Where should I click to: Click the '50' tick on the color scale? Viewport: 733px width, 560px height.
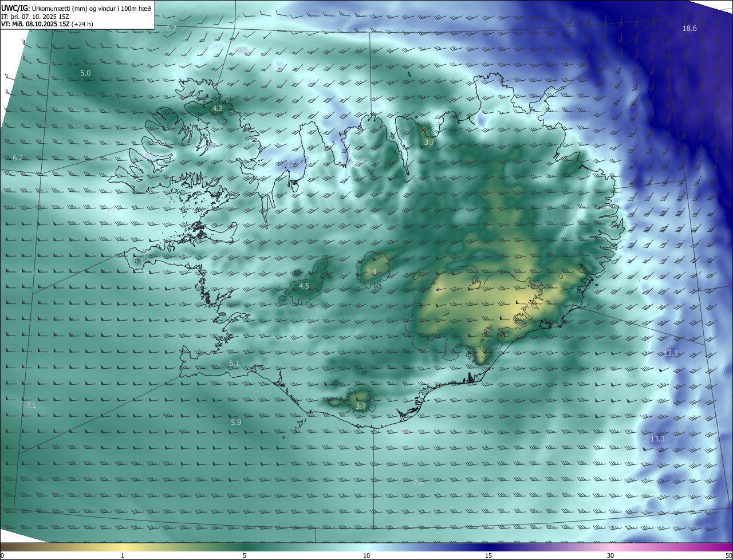728,555
